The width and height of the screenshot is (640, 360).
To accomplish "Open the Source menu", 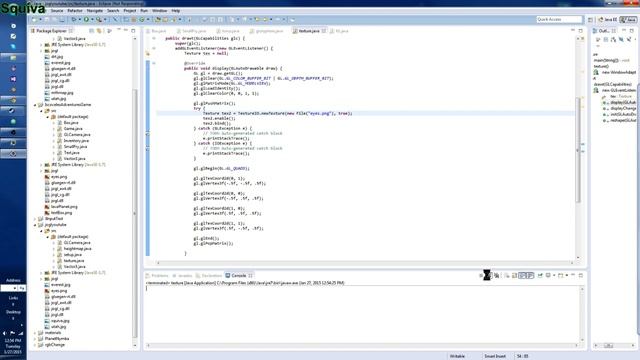I will pyautogui.click(x=57, y=11).
